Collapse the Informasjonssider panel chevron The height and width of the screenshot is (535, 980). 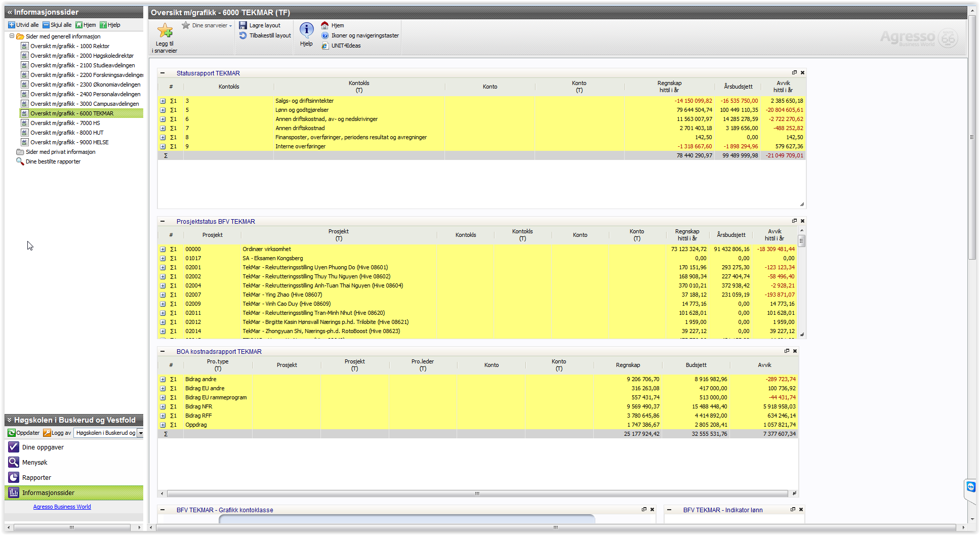(10, 12)
